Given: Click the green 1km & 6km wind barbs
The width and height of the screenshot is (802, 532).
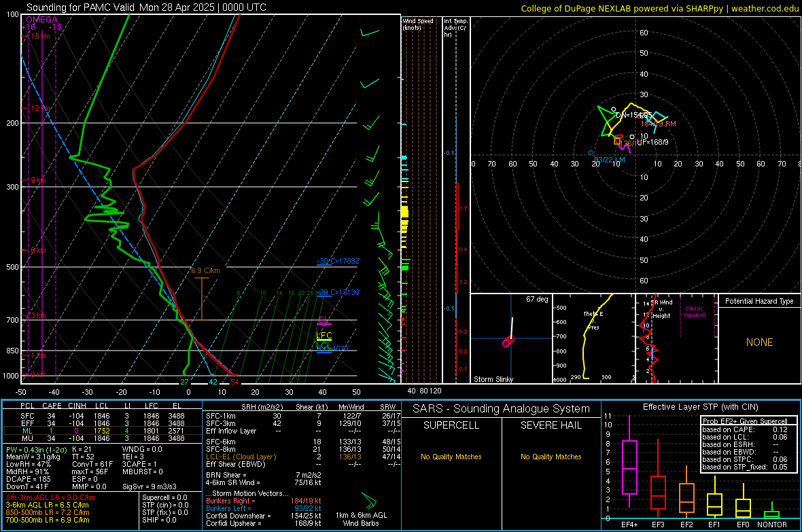Looking at the screenshot, I should [369, 500].
